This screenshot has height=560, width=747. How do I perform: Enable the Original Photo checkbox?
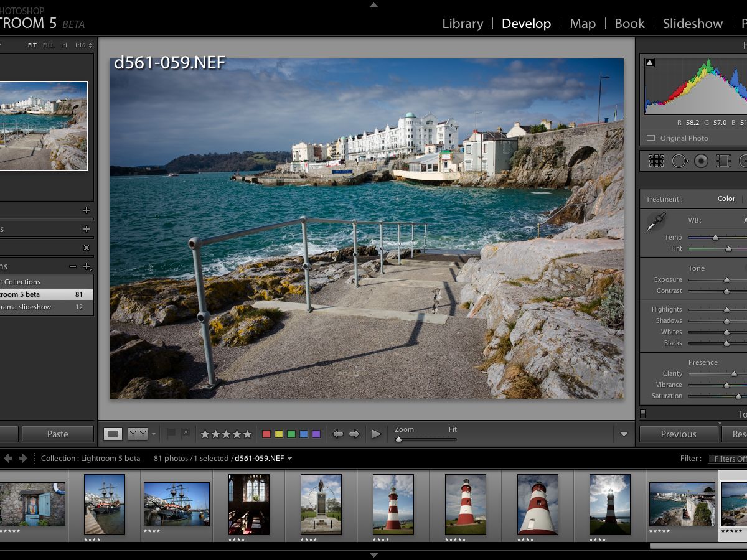pyautogui.click(x=651, y=138)
